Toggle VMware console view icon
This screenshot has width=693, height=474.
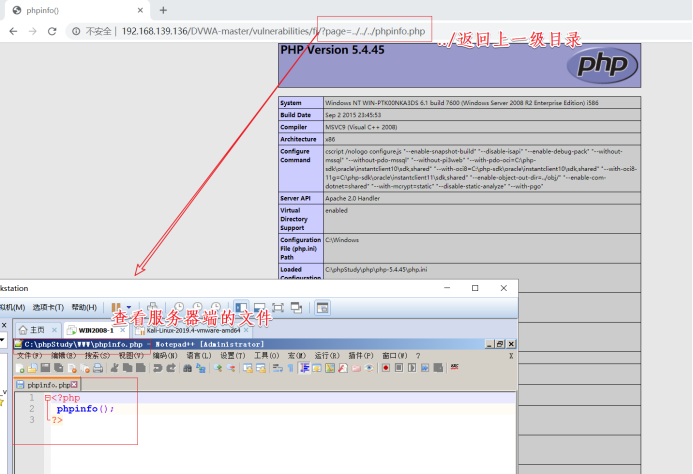[x=323, y=307]
